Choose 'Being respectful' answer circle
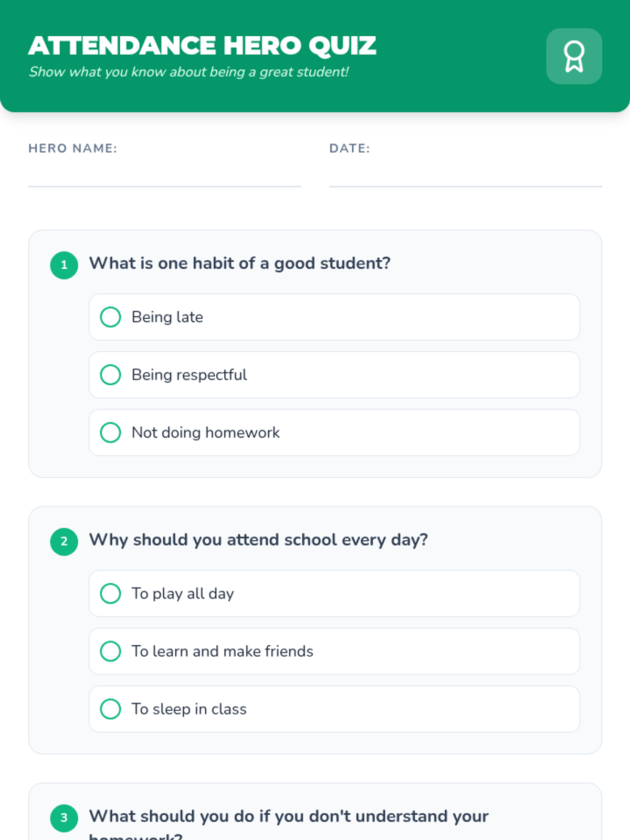Screen dimensions: 630x840 [111, 375]
